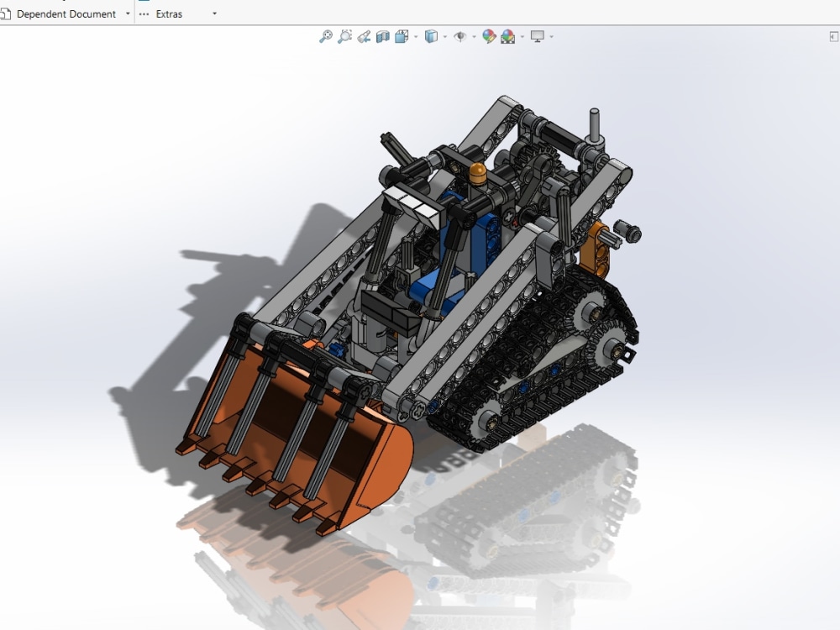Image resolution: width=840 pixels, height=630 pixels.
Task: Expand the View Settings dropdown
Action: (551, 37)
